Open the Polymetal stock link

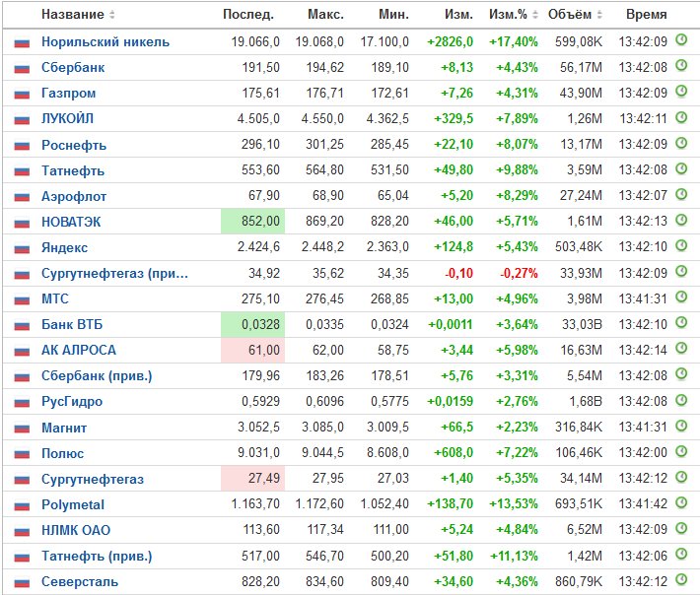tap(73, 504)
